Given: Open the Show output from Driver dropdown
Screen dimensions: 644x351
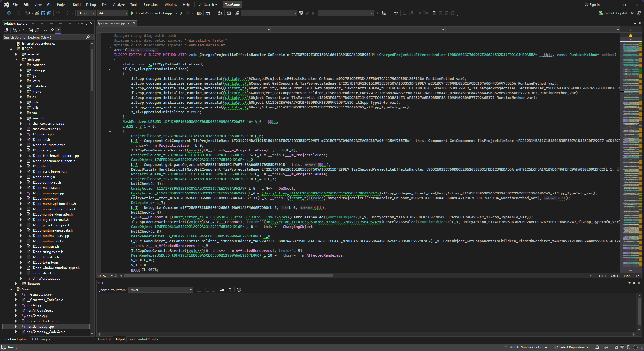Looking at the screenshot, I should point(161,290).
